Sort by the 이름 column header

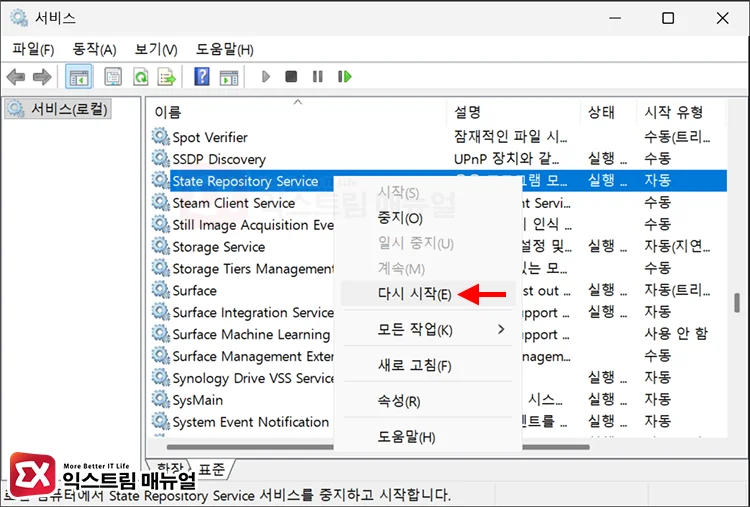[x=298, y=112]
